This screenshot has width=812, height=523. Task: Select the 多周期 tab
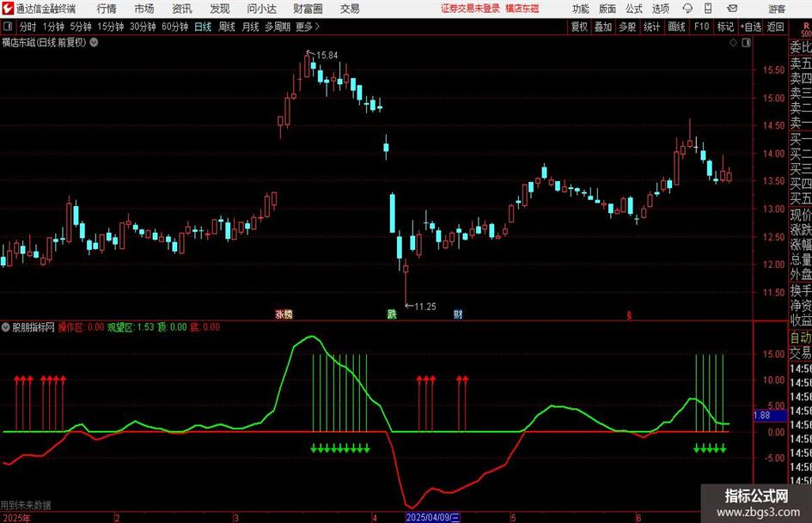click(278, 27)
